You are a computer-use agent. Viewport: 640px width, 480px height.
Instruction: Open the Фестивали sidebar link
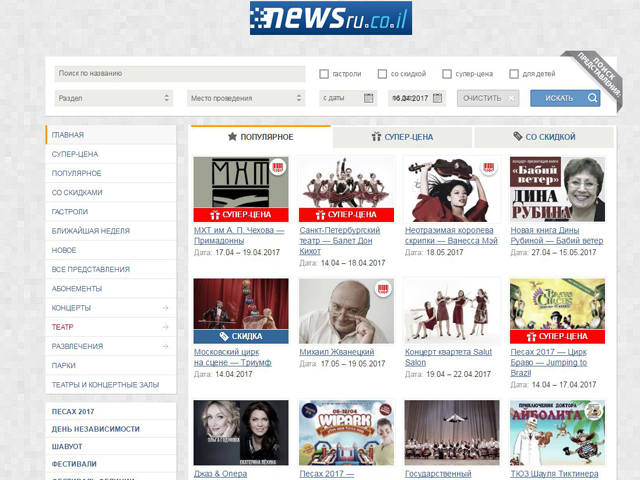[x=74, y=464]
